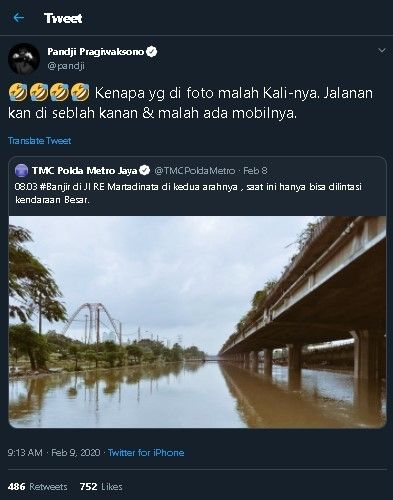Click the quoted tweet text body
This screenshot has height=500, width=393.
pos(188,193)
